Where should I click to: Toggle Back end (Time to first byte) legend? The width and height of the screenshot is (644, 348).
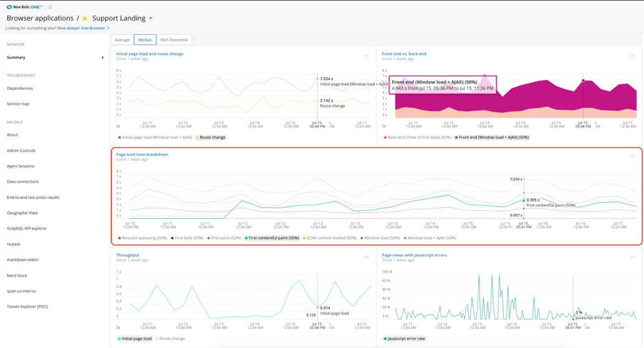[417, 138]
